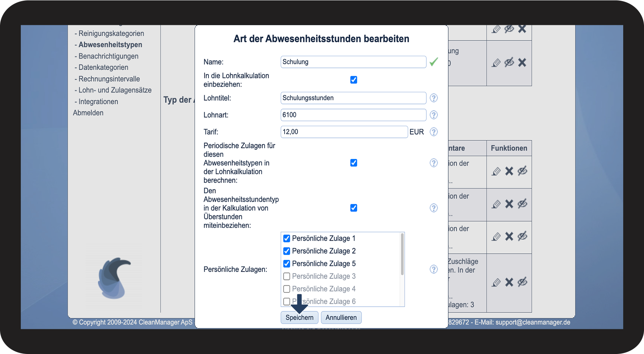Click the help icon next to Lohntitel
This screenshot has height=354, width=644.
click(x=433, y=98)
